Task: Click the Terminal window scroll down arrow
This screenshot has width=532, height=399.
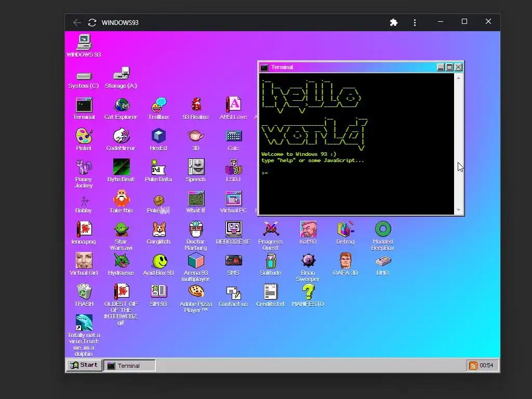Action: point(458,210)
